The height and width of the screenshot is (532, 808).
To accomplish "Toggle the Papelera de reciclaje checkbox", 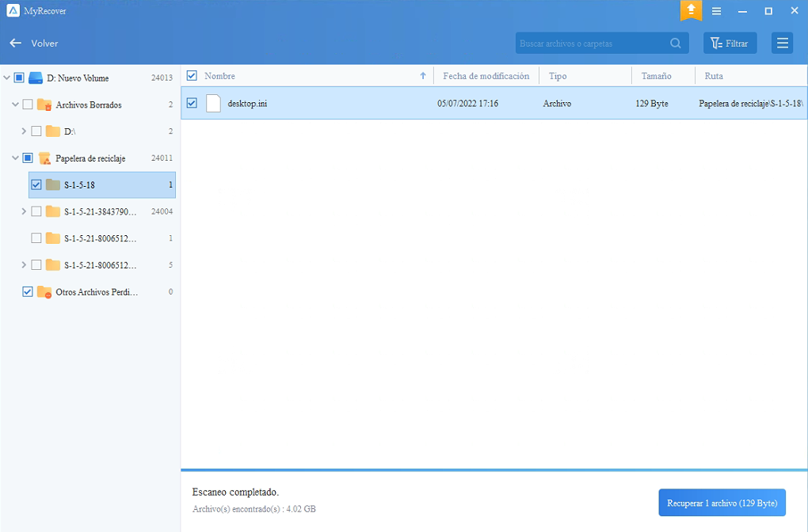I will click(x=28, y=158).
